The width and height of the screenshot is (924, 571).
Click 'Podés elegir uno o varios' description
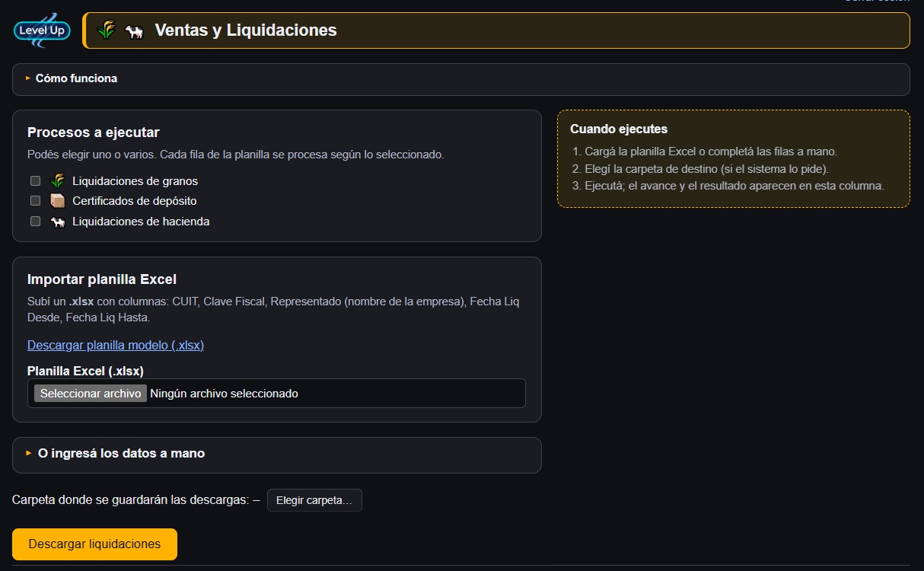(235, 155)
